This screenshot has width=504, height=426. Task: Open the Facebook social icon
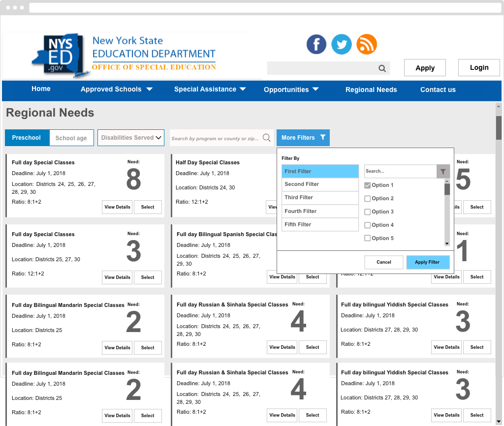click(x=316, y=44)
